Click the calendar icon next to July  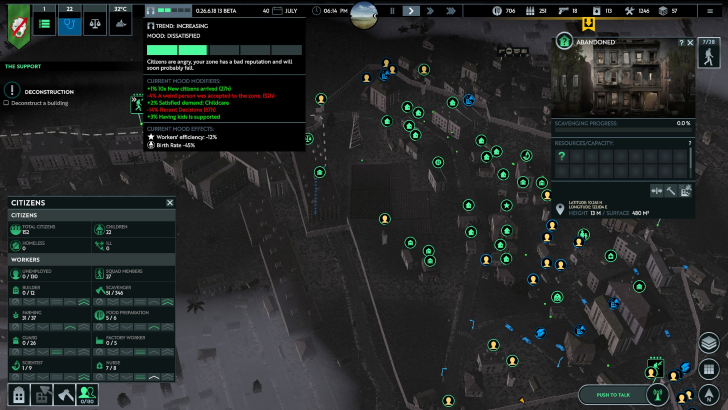point(277,11)
